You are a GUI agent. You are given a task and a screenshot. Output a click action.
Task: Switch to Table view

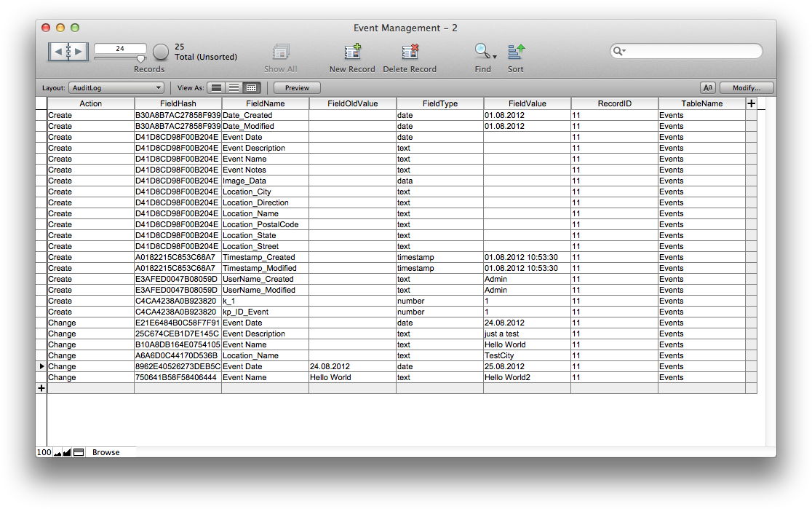(x=252, y=87)
